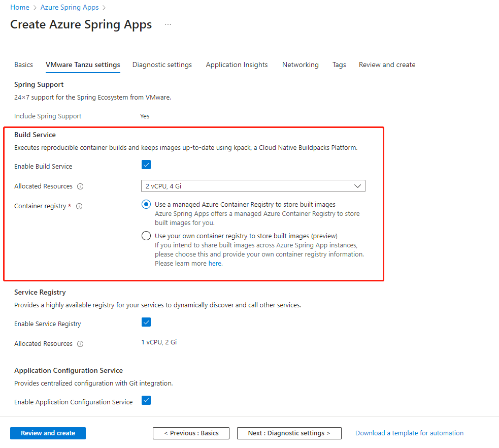Click the blue Review and create button
499x448 pixels.
tap(48, 433)
